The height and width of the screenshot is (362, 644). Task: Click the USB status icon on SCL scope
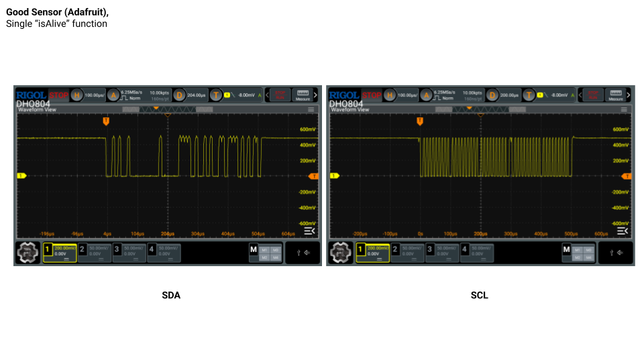612,253
